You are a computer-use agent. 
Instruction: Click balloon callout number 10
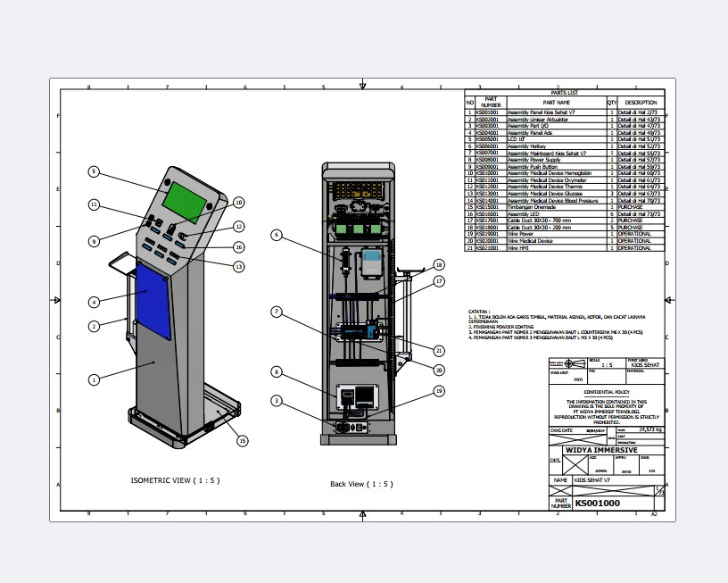click(238, 203)
